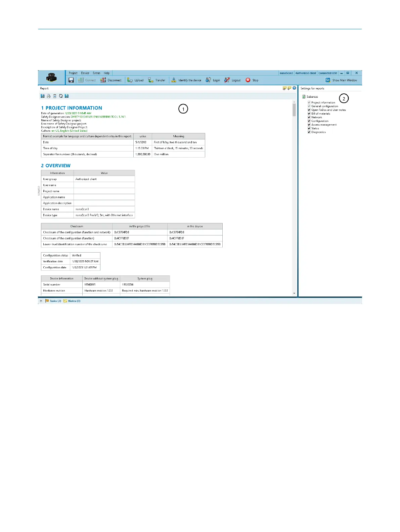Click the clipboard icon in the Report toolbar
The width and height of the screenshot is (400, 532).
point(55,96)
